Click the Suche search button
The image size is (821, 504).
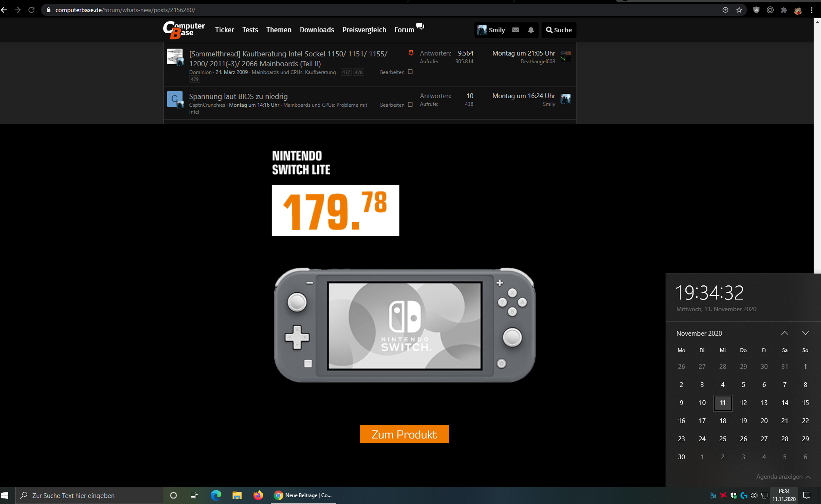coord(559,30)
